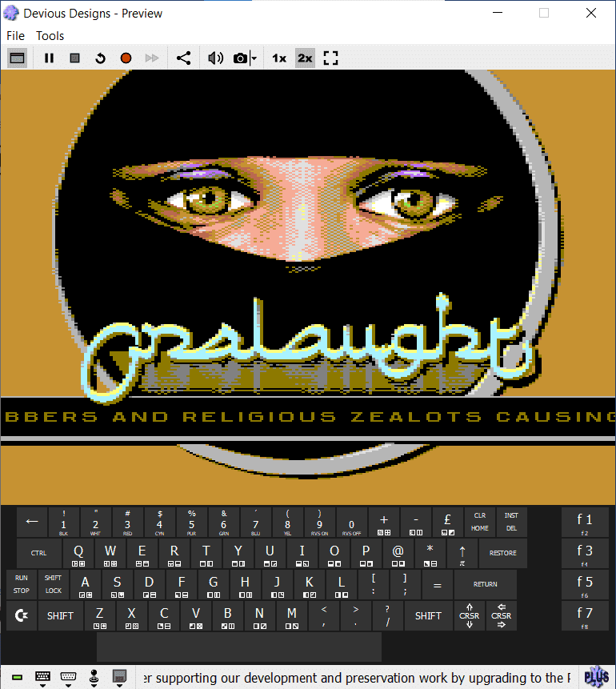This screenshot has height=689, width=616.
Task: Click the Z key
Action: (x=100, y=615)
